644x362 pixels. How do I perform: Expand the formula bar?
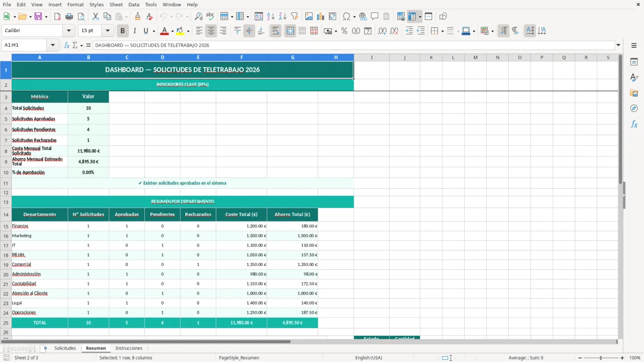tap(618, 46)
